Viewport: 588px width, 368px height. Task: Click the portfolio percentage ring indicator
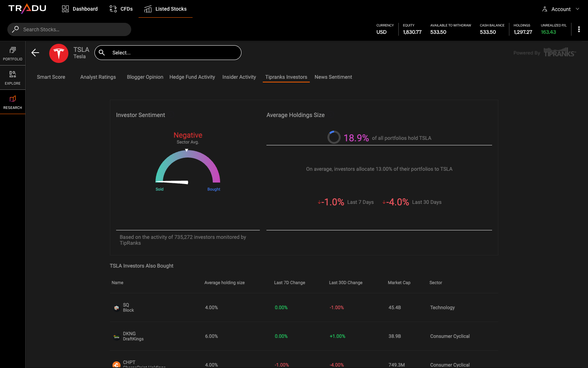(x=334, y=137)
